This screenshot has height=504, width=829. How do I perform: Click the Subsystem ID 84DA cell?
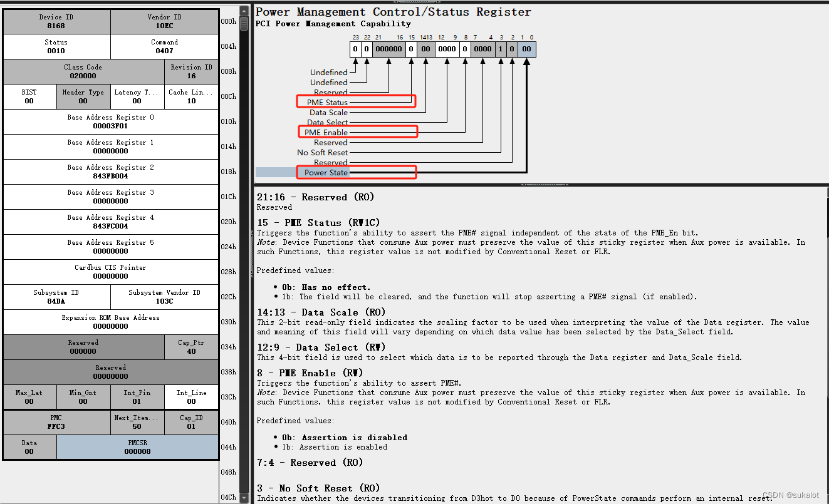(x=56, y=297)
